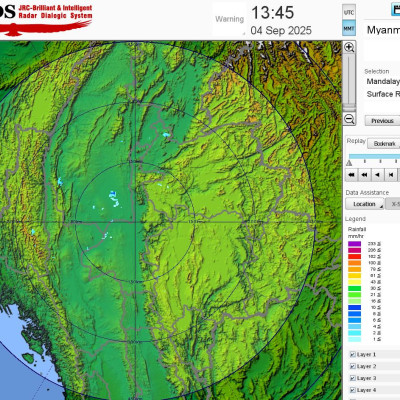Click the second rewind replay button
The image size is (400, 400).
coord(364,175)
